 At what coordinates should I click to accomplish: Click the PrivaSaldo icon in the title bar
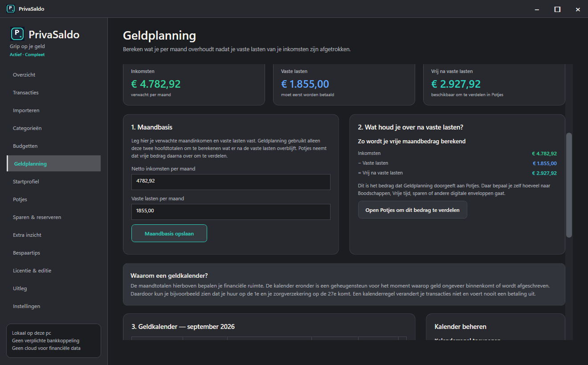coord(11,9)
